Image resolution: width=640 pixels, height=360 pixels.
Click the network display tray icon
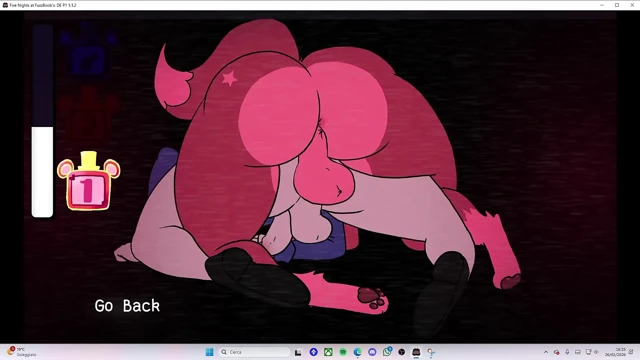pyautogui.click(x=588, y=352)
